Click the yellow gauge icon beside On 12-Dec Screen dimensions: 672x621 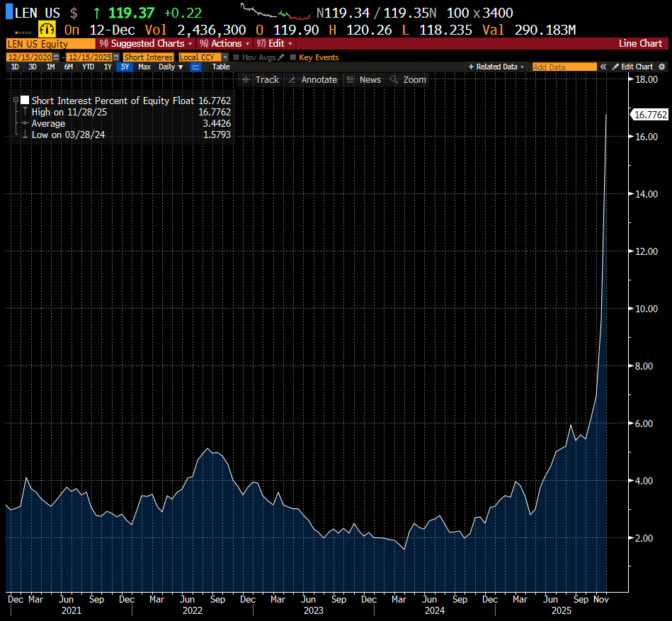pos(47,30)
